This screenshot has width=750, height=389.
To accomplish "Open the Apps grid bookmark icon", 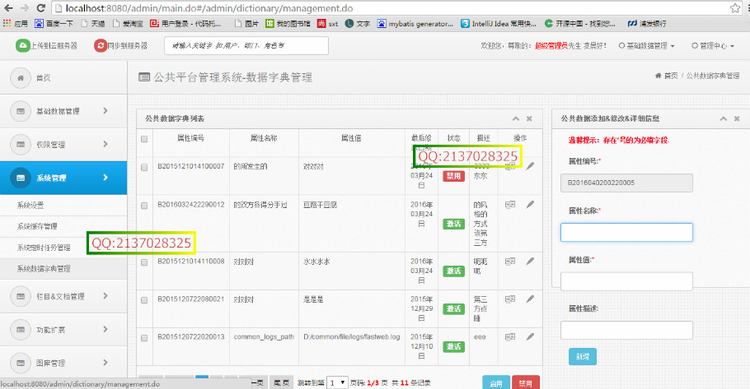I will (x=7, y=23).
